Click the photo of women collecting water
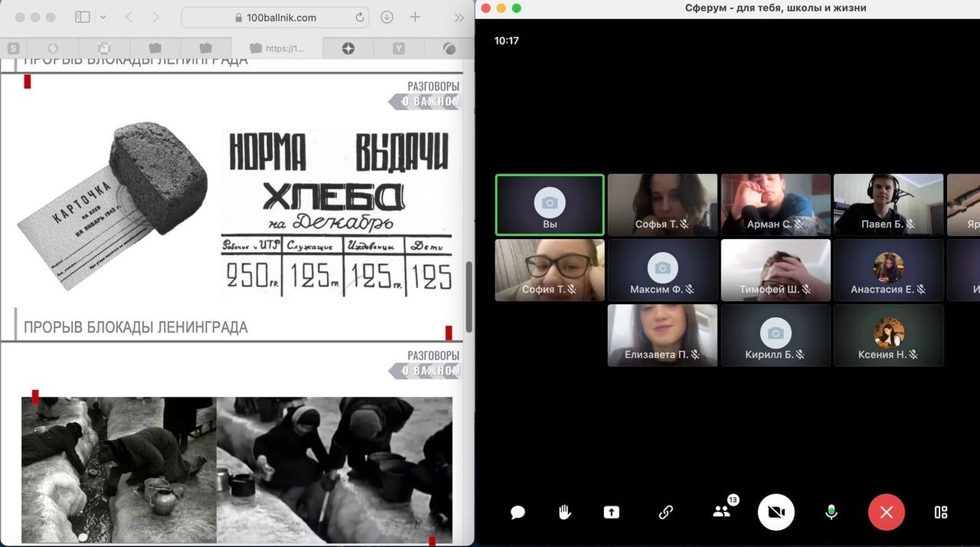This screenshot has height=547, width=980. coord(335,470)
